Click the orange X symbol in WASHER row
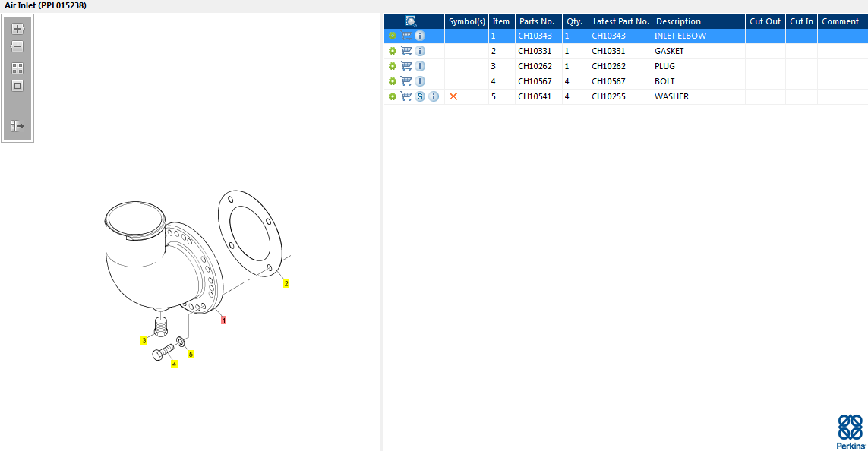The image size is (868, 451). point(453,96)
